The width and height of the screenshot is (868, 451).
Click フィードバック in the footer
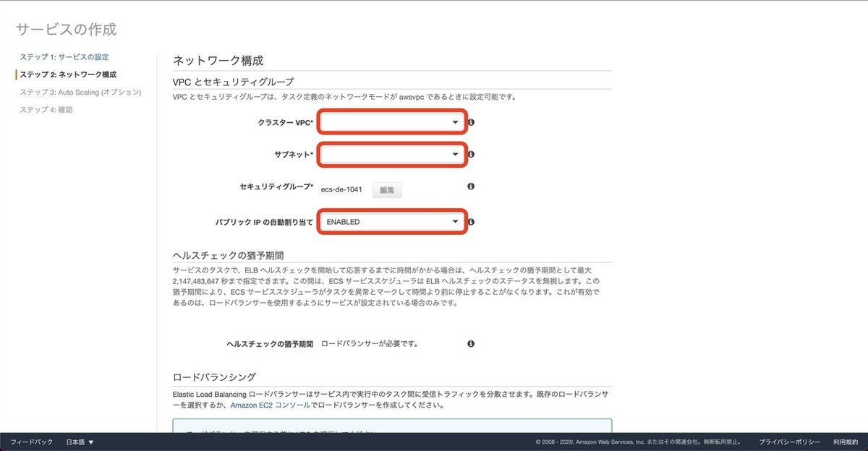(31, 442)
